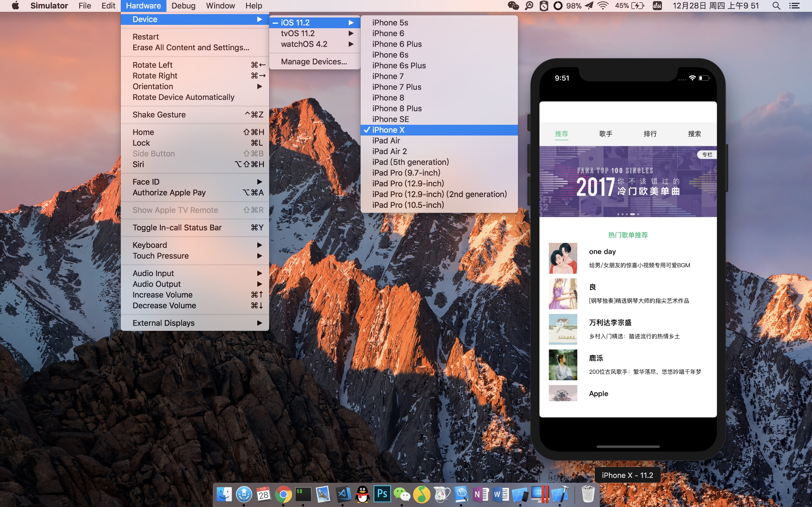The image size is (812, 507).
Task: Click the battery charging status icon
Action: coord(637,6)
